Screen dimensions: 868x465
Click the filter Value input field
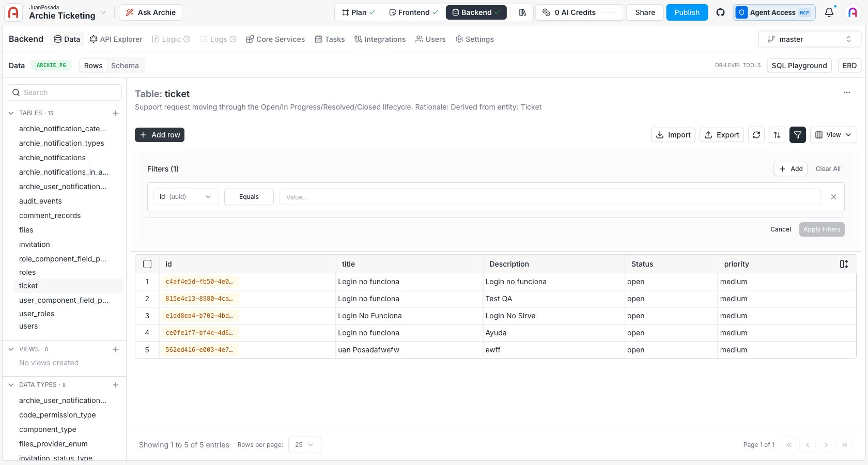click(x=550, y=197)
